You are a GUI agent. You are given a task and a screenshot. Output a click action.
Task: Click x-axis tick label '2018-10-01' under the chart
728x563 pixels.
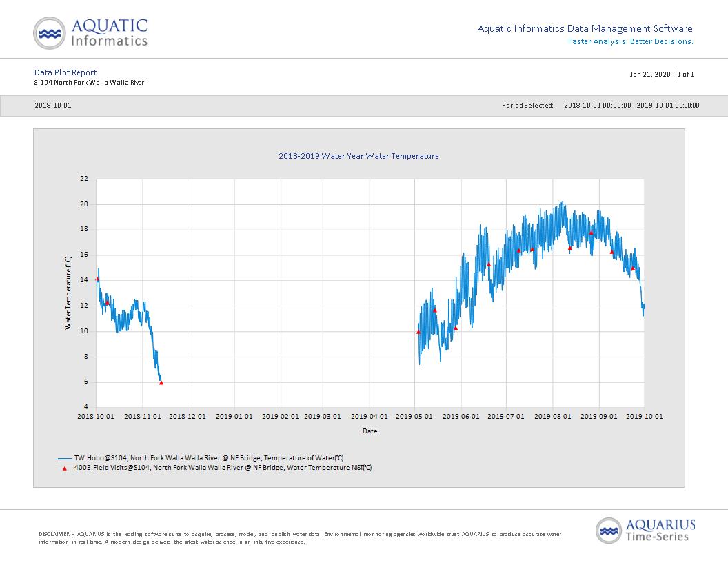[x=96, y=416]
